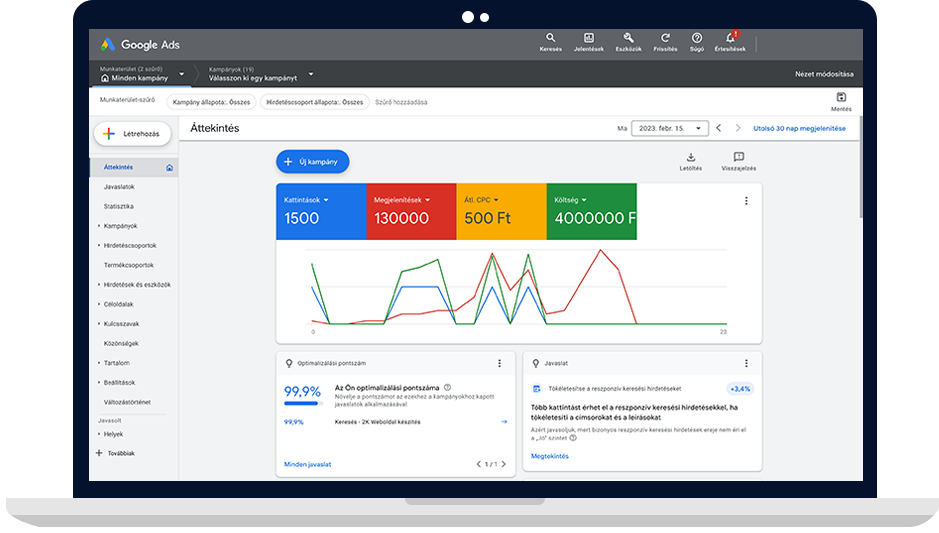The image size is (939, 533).
Task: Click the yellow Átl. CPC metric tile
Action: [501, 210]
